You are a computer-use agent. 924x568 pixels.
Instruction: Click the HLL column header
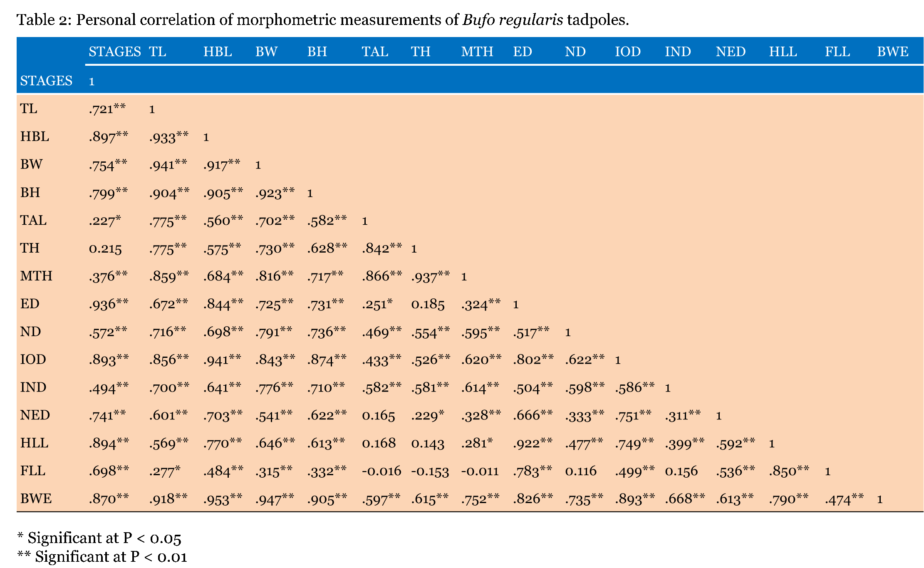click(783, 52)
